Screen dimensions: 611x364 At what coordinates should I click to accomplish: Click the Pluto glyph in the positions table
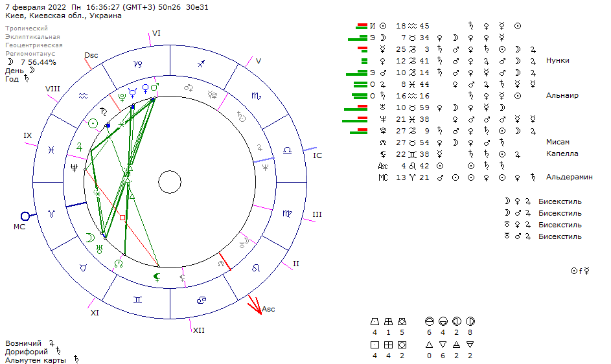383,131
